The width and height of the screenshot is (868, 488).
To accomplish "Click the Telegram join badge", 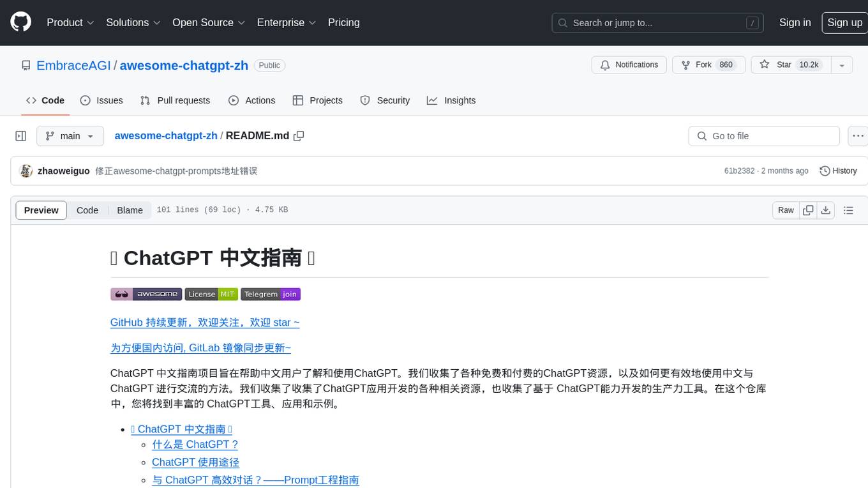I will 271,294.
